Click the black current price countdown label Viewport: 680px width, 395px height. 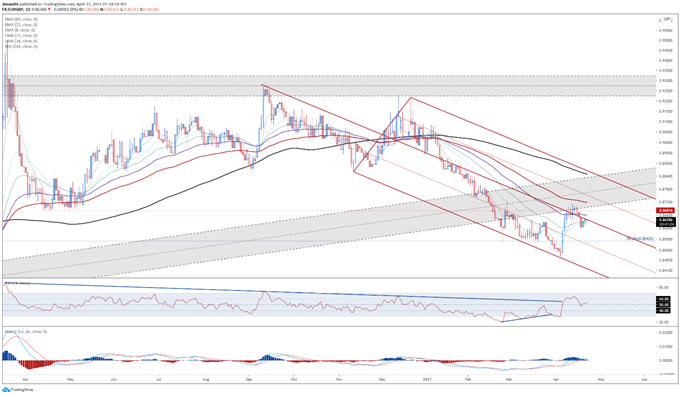pos(665,222)
